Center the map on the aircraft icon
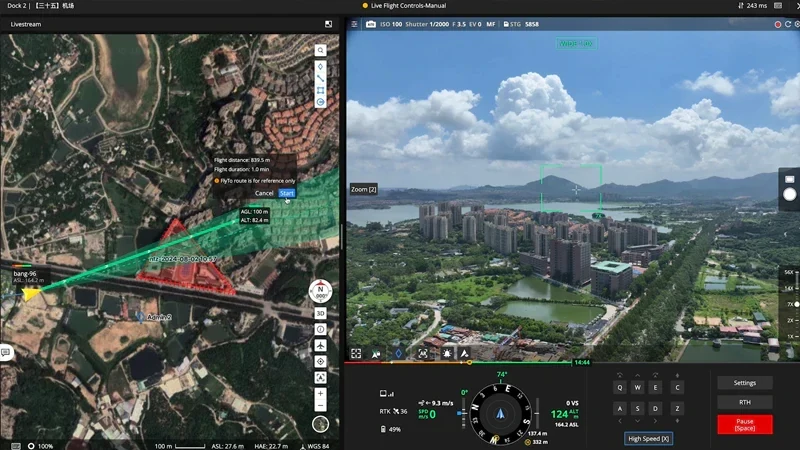Screen dimensions: 800x450 pyautogui.click(x=320, y=345)
